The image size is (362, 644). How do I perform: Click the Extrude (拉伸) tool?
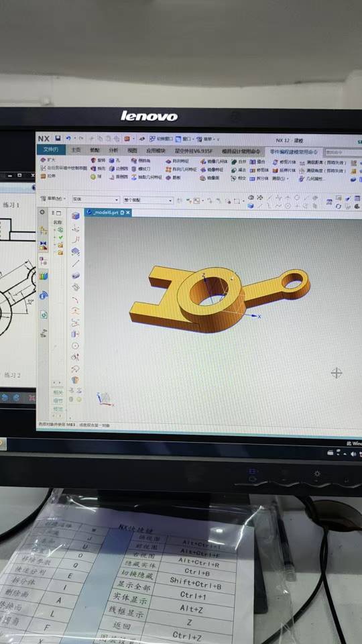tap(48, 176)
